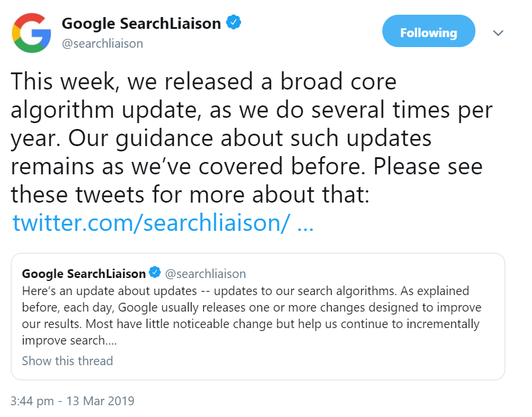Click Show this thread
Screen dimensions: 532x417
point(67,360)
